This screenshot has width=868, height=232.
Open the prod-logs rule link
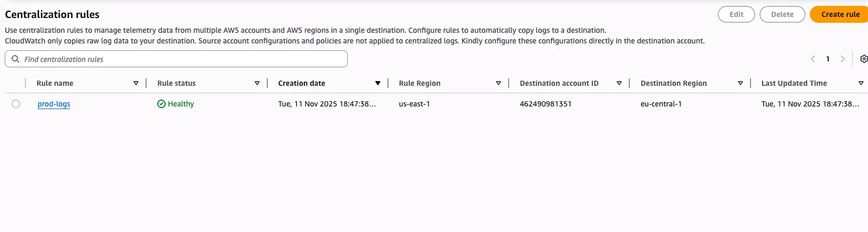54,104
